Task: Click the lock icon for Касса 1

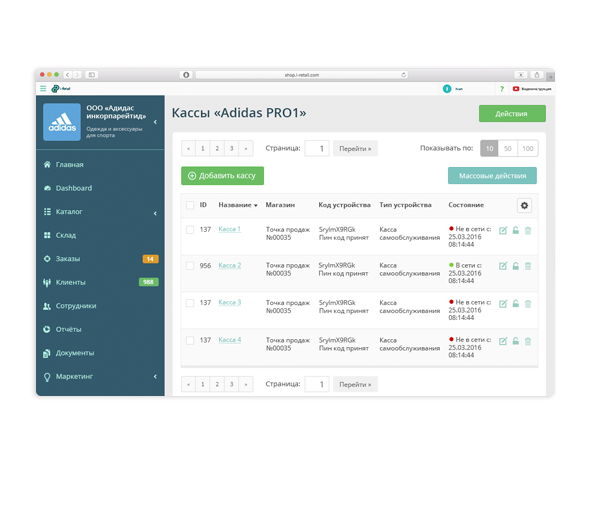Action: coord(516,230)
